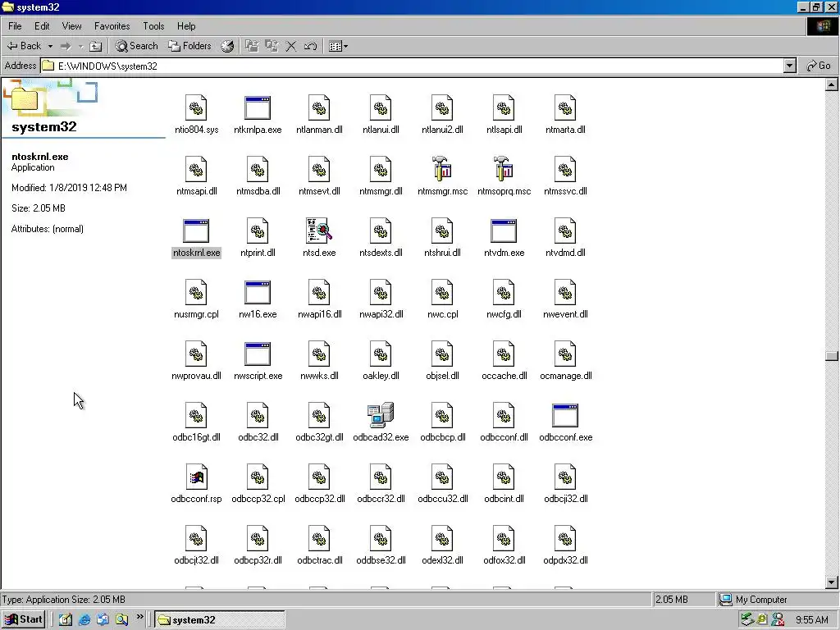Open the Favorites menu
This screenshot has height=630, width=840.
click(112, 25)
